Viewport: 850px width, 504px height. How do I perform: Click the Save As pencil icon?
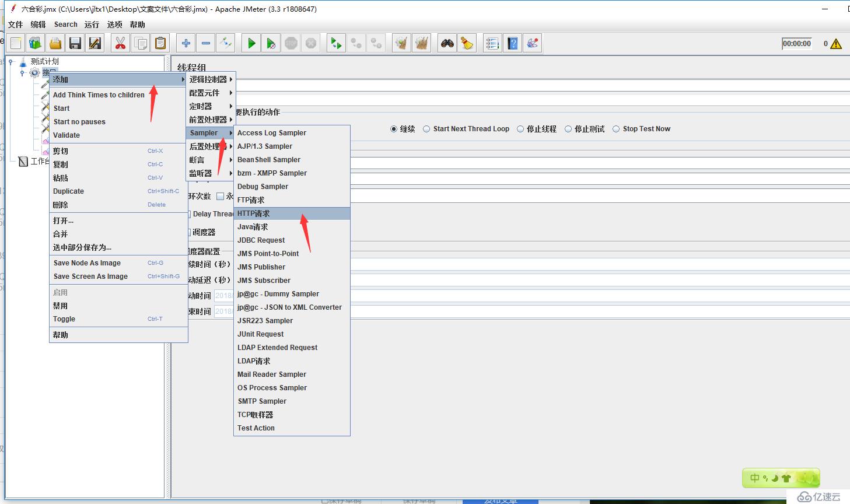click(x=95, y=43)
